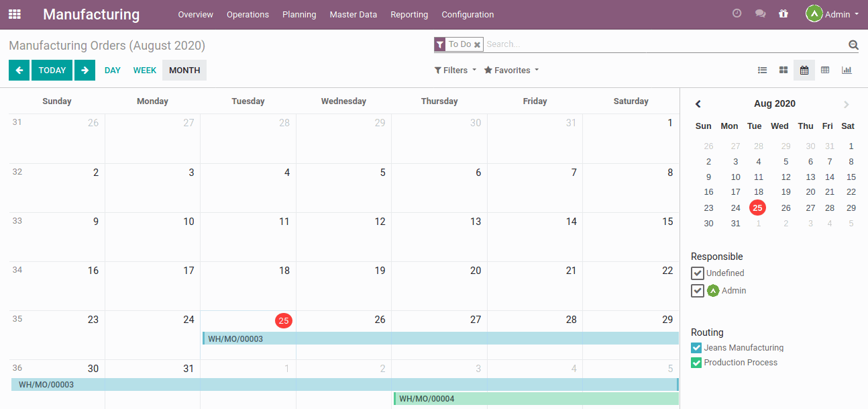Uncheck the Admin responsible filter
This screenshot has height=409, width=868.
(697, 290)
